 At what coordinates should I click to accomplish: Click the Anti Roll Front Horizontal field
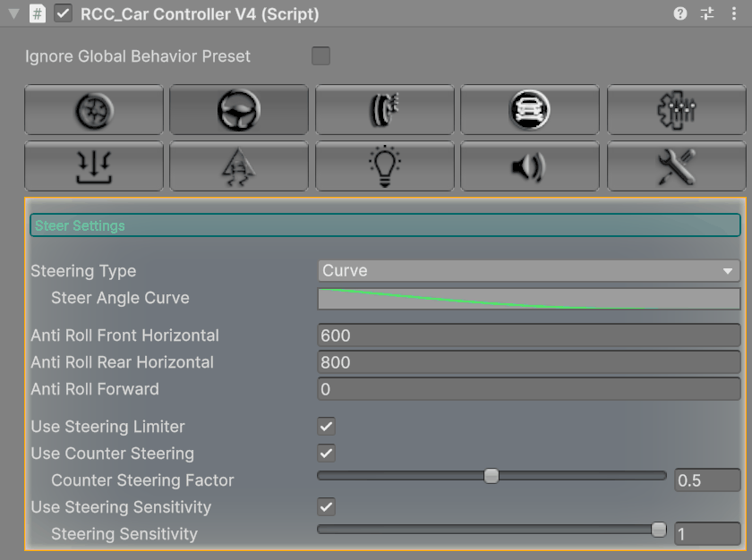click(x=529, y=335)
